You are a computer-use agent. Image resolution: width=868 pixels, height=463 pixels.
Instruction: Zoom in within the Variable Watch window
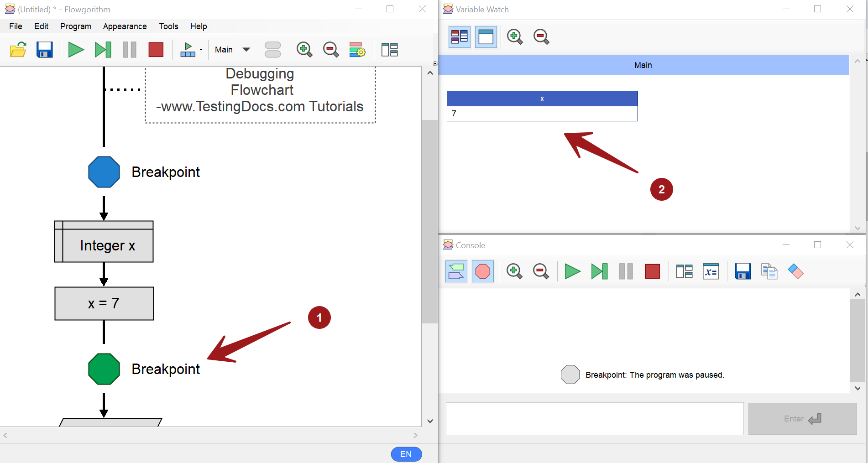click(x=514, y=36)
